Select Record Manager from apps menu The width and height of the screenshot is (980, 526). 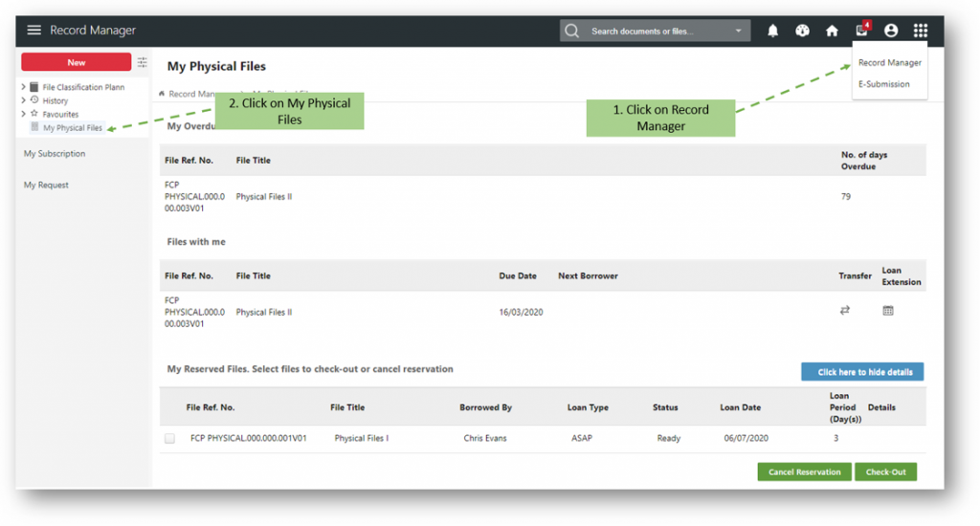click(x=889, y=63)
